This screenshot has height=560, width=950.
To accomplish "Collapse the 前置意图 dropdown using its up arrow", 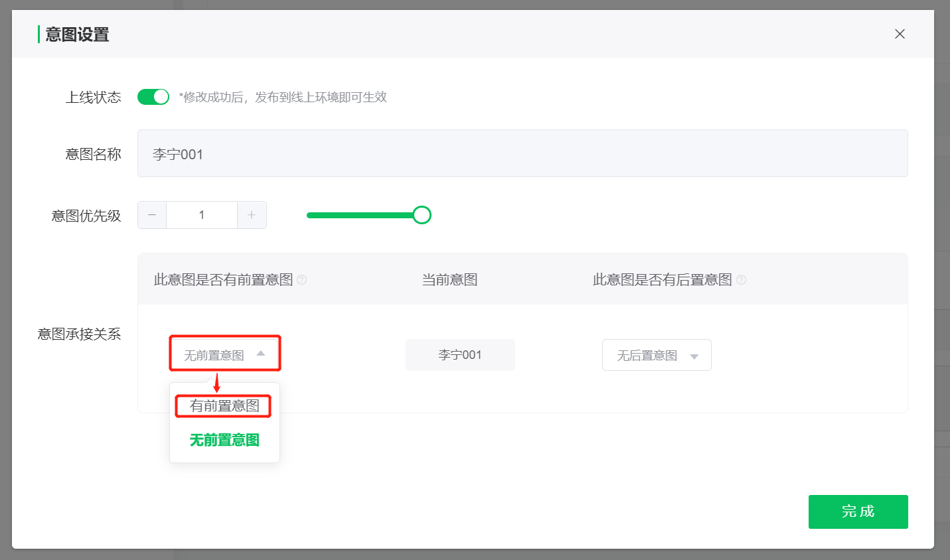I will 261,354.
